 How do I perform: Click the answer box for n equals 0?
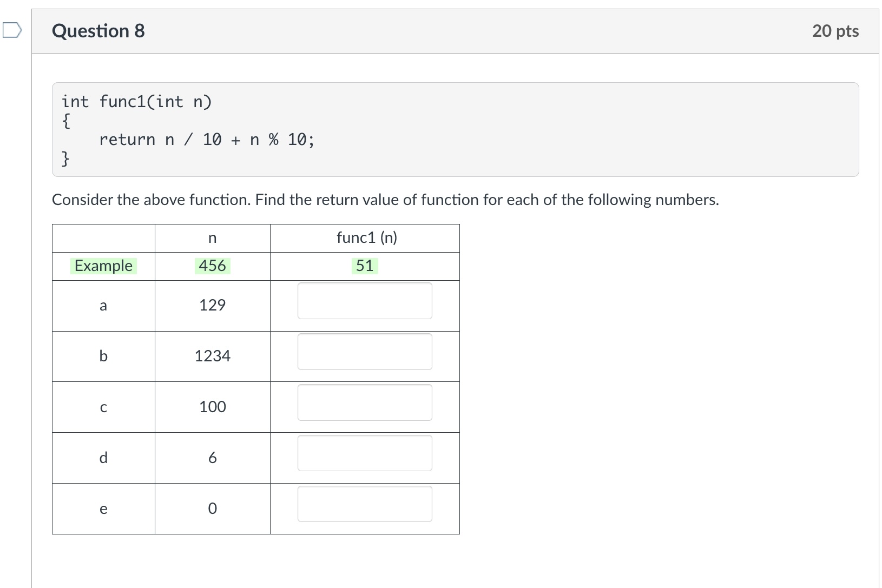[364, 504]
